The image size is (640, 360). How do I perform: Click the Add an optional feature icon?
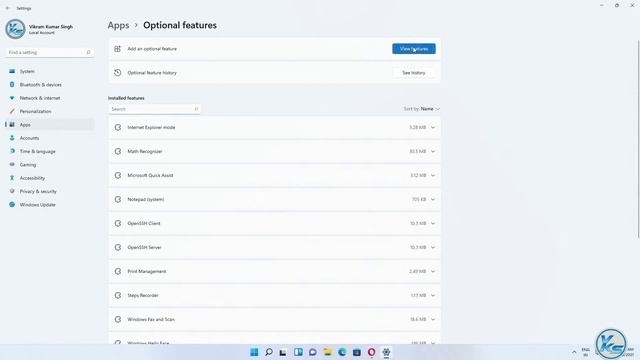118,49
